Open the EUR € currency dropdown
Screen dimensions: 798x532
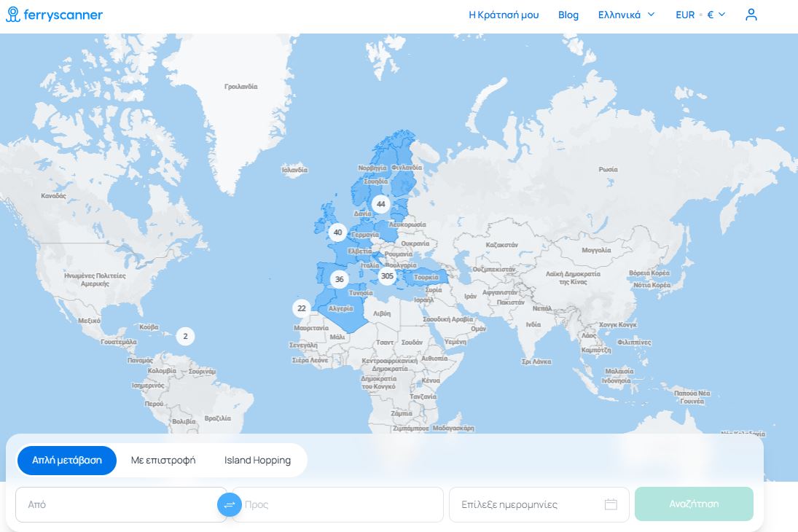[700, 15]
